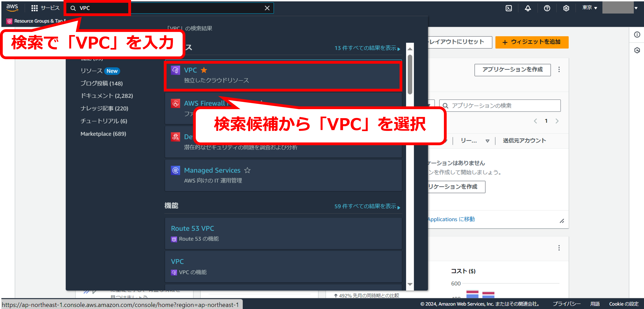Screen dimensions: 644x309
Task: Open the settings gear icon
Action: pyautogui.click(x=566, y=8)
